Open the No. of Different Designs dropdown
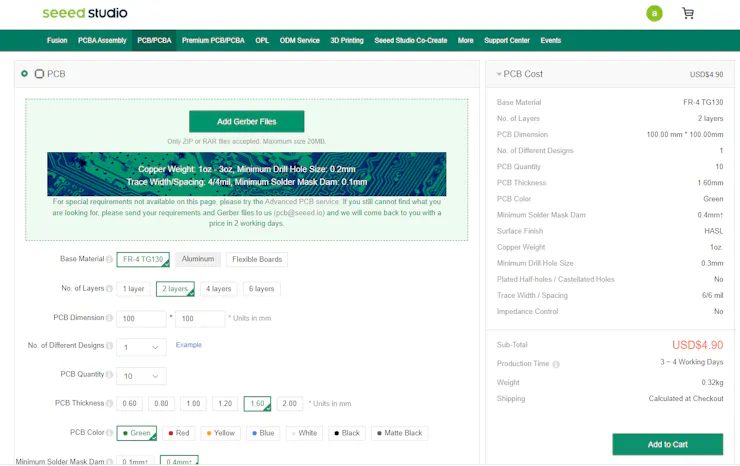 141,347
